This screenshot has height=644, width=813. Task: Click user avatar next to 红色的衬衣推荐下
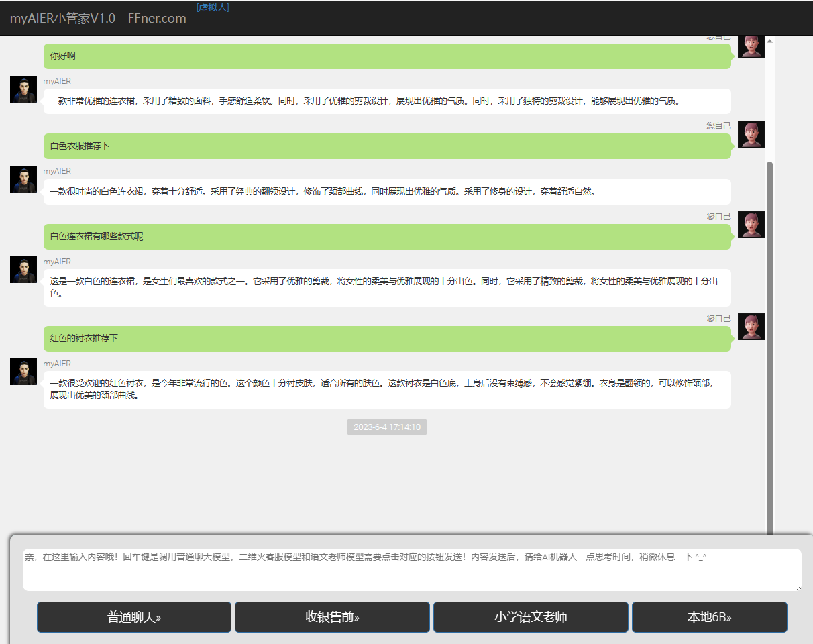(751, 327)
